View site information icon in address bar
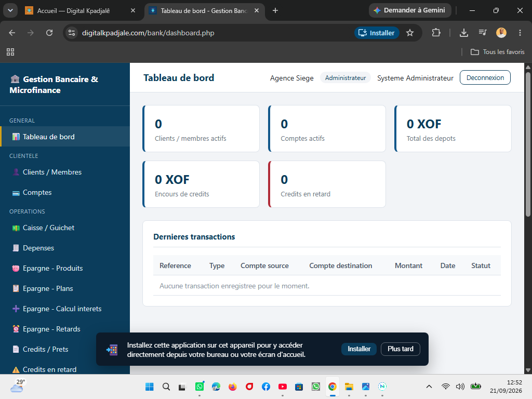Viewport: 532px width, 399px height. coord(72,33)
